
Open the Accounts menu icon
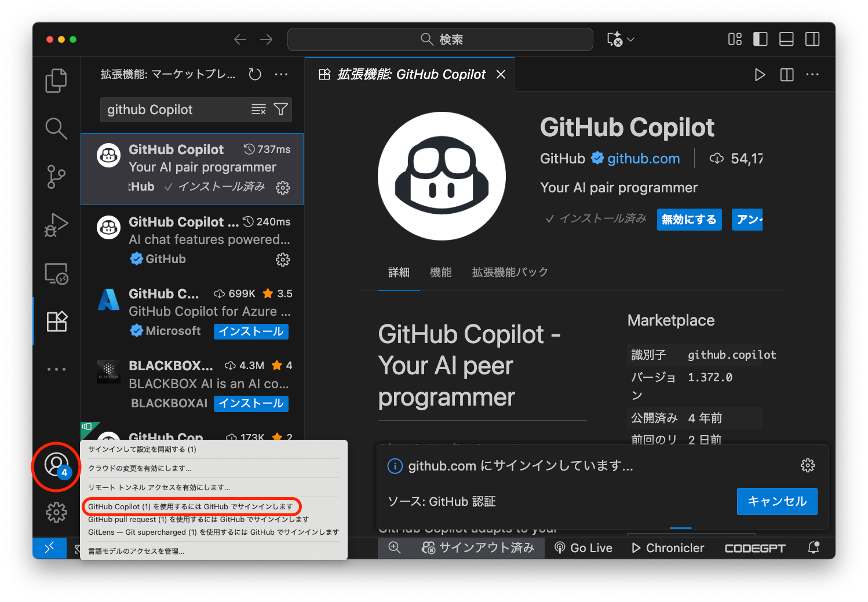tap(56, 465)
